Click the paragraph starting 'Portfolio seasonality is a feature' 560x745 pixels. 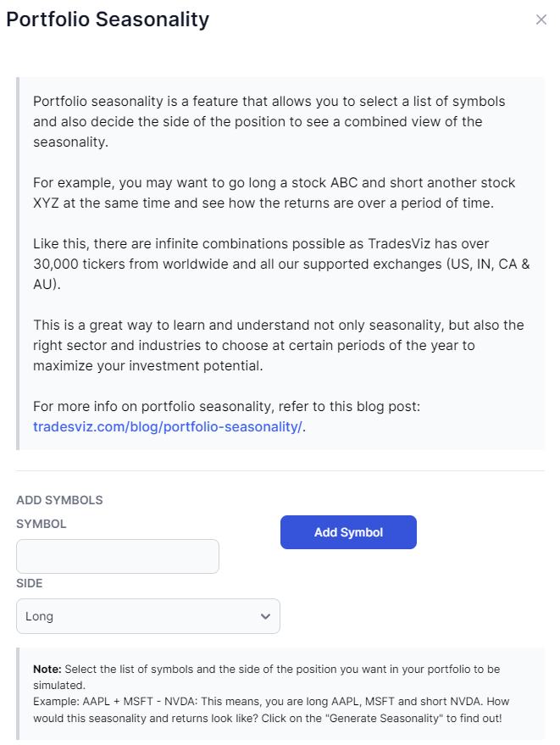click(x=269, y=122)
